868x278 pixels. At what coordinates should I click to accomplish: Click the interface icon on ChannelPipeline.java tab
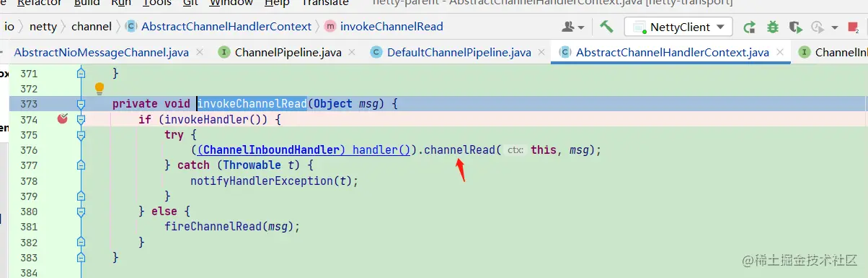click(x=224, y=52)
